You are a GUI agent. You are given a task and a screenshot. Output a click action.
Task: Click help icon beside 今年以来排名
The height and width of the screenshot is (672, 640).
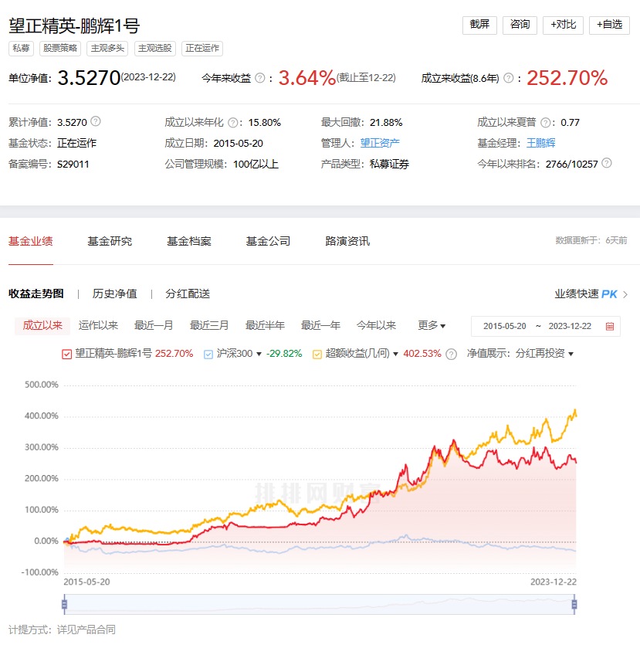pos(607,163)
